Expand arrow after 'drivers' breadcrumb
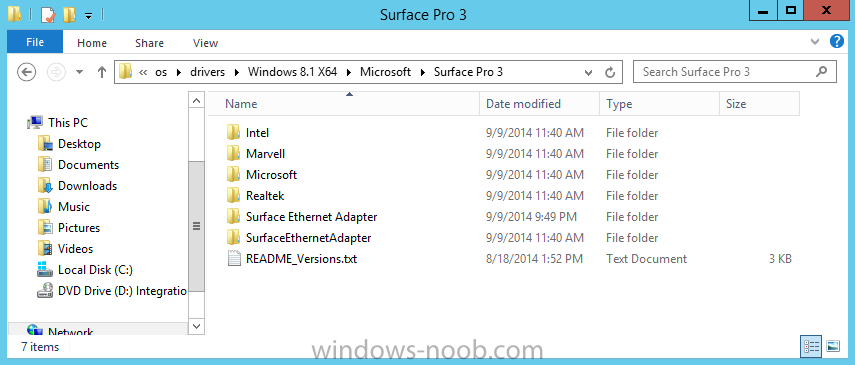Screen dimensions: 855x365 pos(237,72)
